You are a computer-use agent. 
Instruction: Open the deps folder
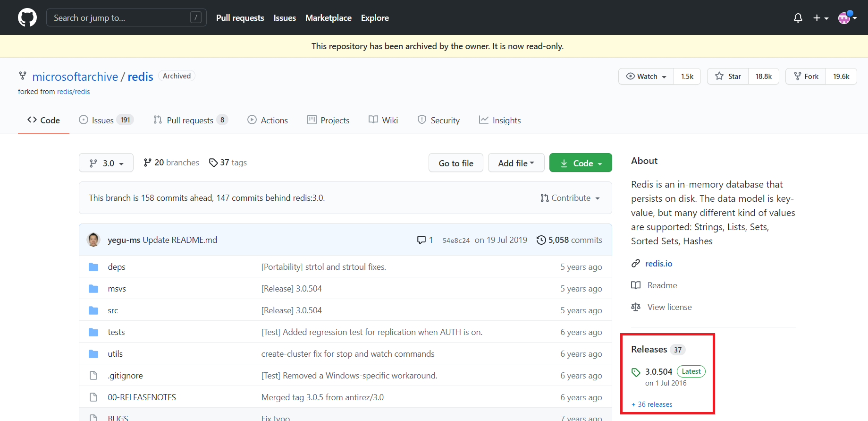[117, 267]
